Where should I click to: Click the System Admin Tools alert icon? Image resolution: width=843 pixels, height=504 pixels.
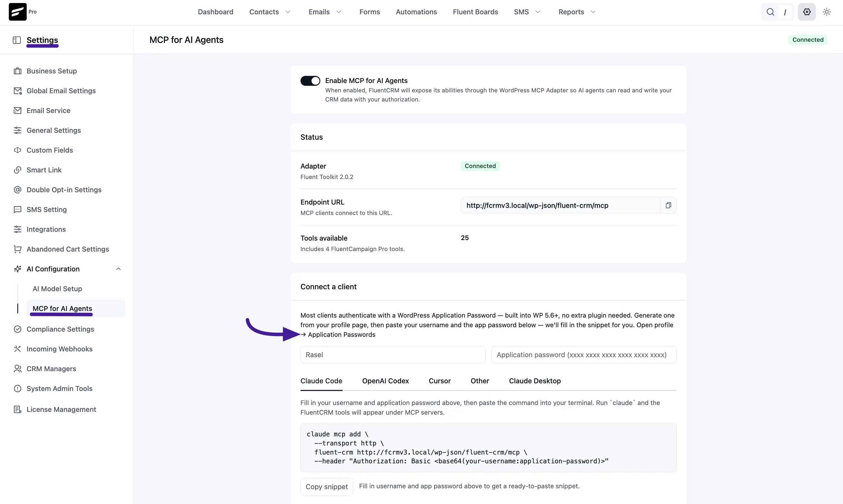click(x=18, y=389)
